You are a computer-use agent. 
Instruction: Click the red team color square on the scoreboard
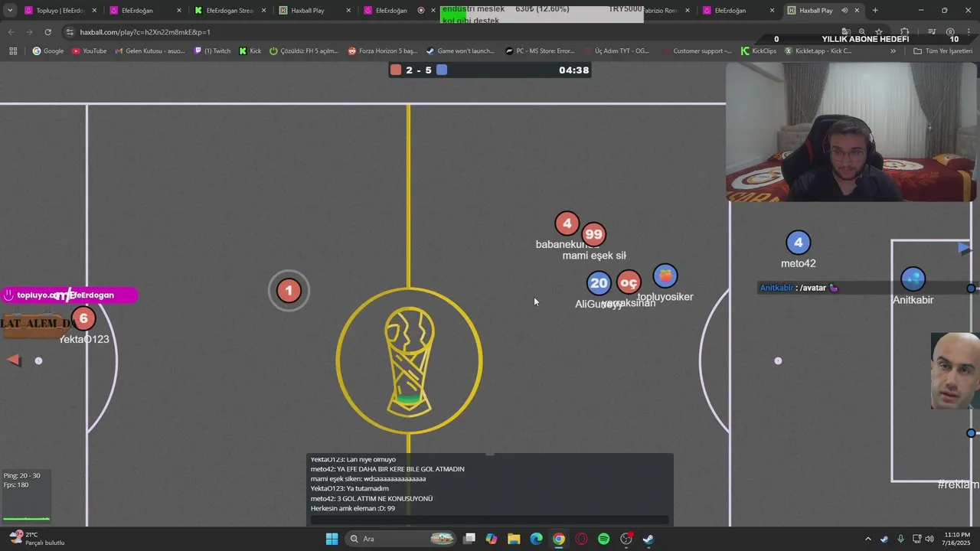pos(396,70)
